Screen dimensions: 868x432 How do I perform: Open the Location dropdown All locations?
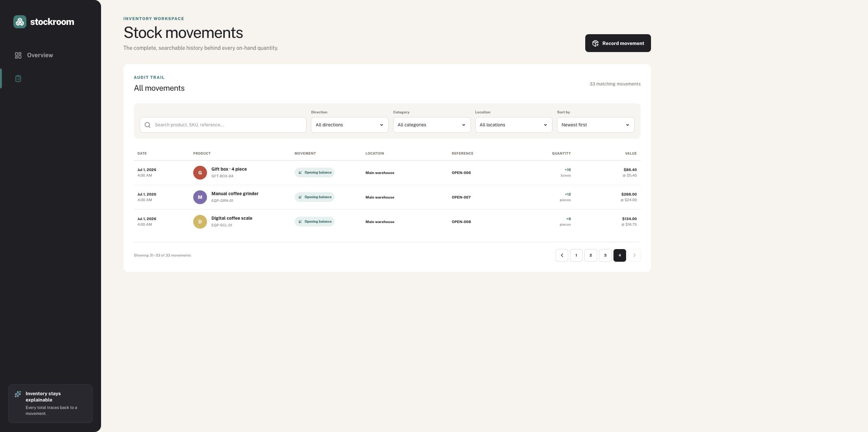(514, 125)
